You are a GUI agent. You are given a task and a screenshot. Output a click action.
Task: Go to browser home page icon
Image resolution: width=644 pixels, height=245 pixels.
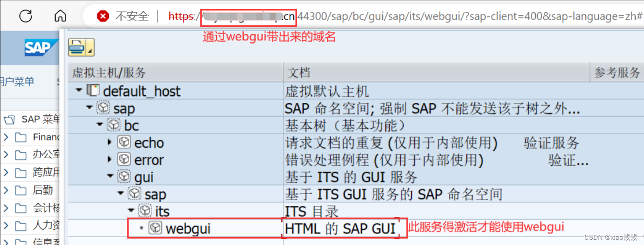(60, 16)
